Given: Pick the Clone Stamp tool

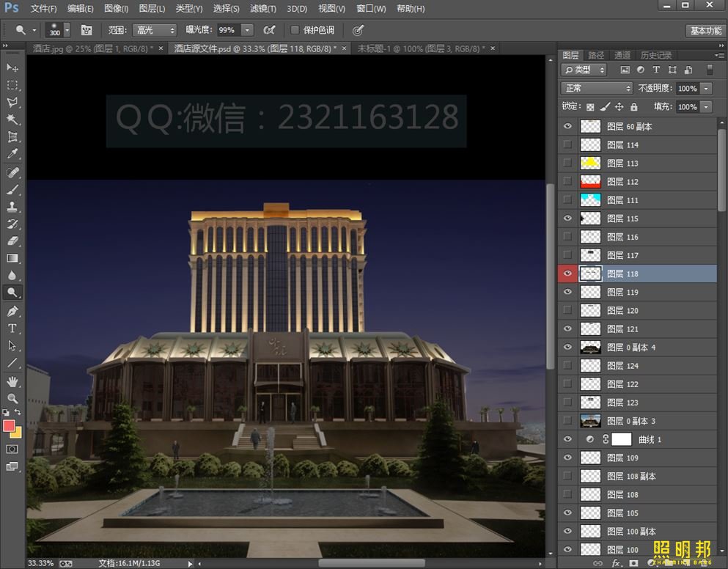Looking at the screenshot, I should point(12,207).
